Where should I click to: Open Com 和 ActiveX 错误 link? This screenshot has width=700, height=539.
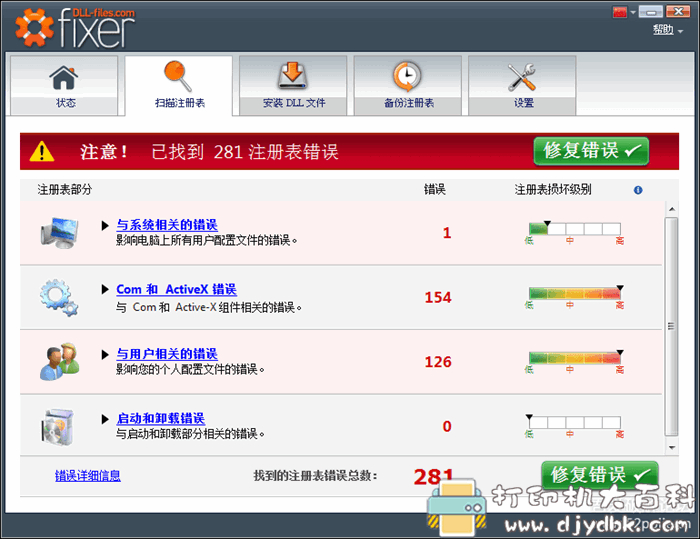click(x=176, y=289)
